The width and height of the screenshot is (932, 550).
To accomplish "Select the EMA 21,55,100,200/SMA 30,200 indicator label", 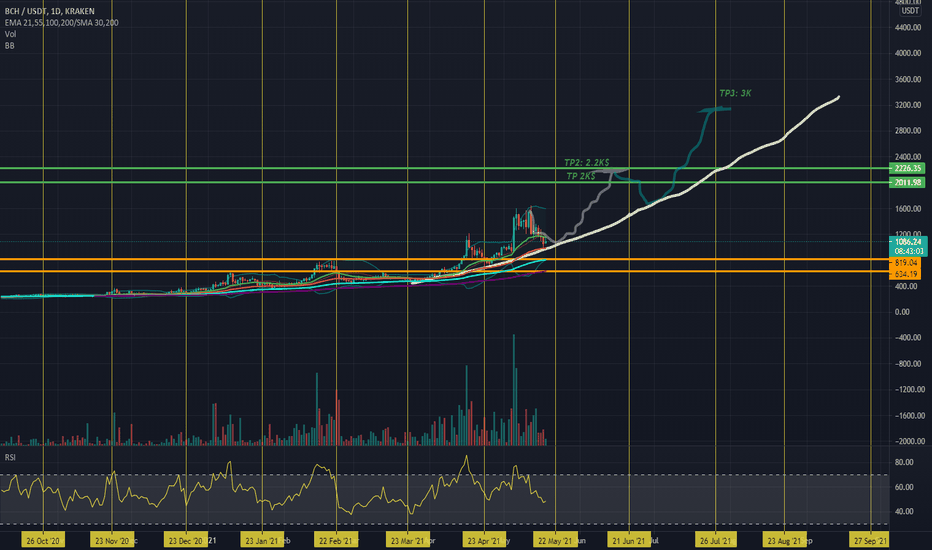I will click(61, 23).
